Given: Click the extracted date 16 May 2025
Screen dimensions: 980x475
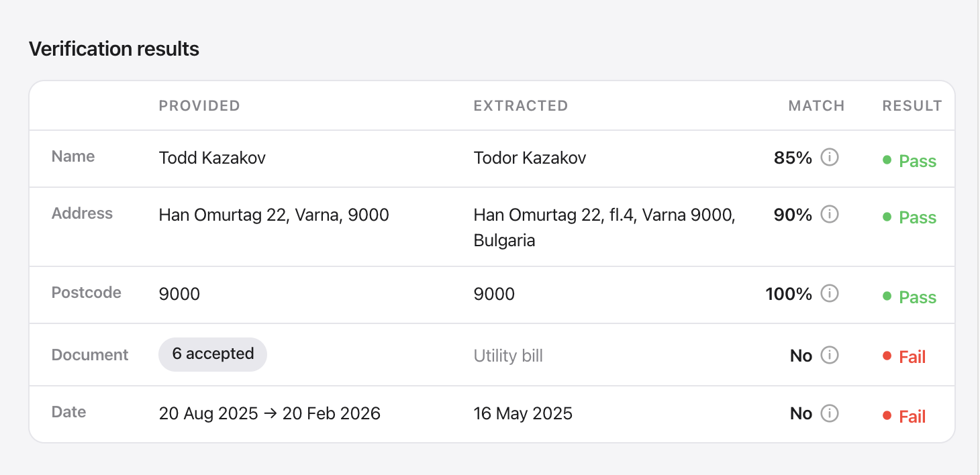Looking at the screenshot, I should click(x=523, y=413).
